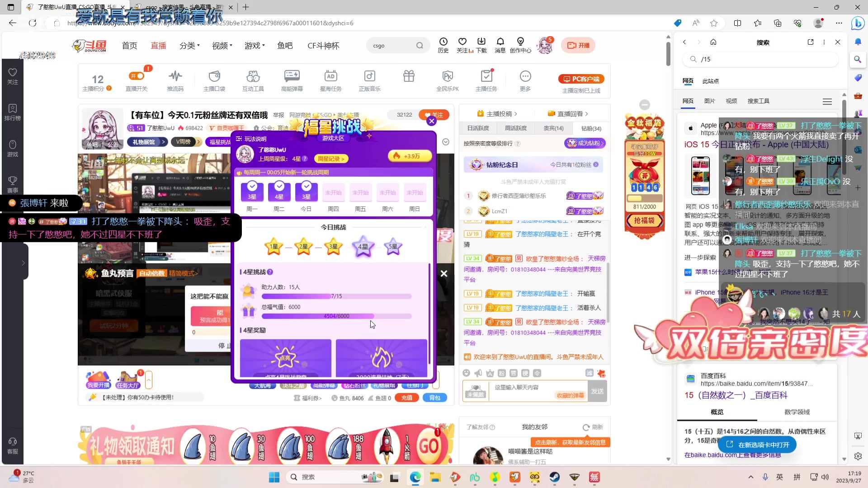Toggle 自动倍数 in 鱼丸预言 panel
This screenshot has width=868, height=488.
pyautogui.click(x=152, y=273)
